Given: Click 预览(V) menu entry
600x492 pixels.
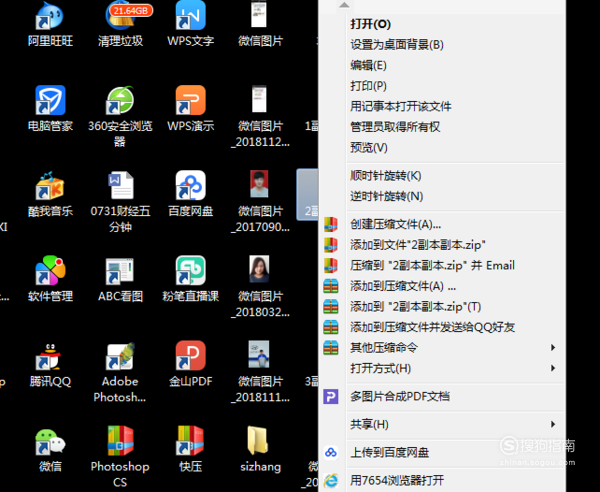Looking at the screenshot, I should [x=442, y=148].
